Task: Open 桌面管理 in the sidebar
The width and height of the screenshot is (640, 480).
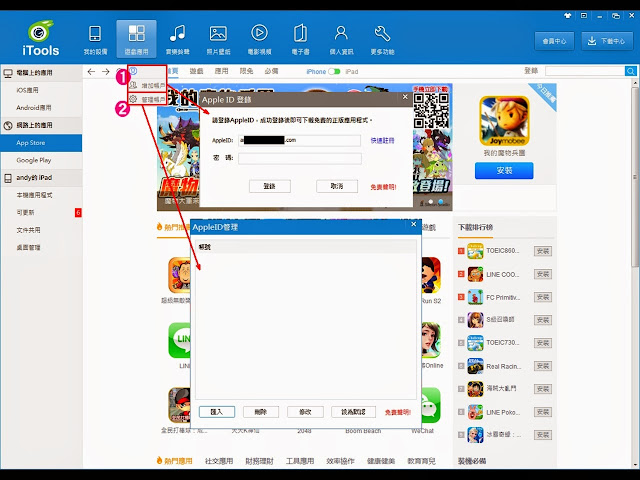Action: tap(41, 248)
